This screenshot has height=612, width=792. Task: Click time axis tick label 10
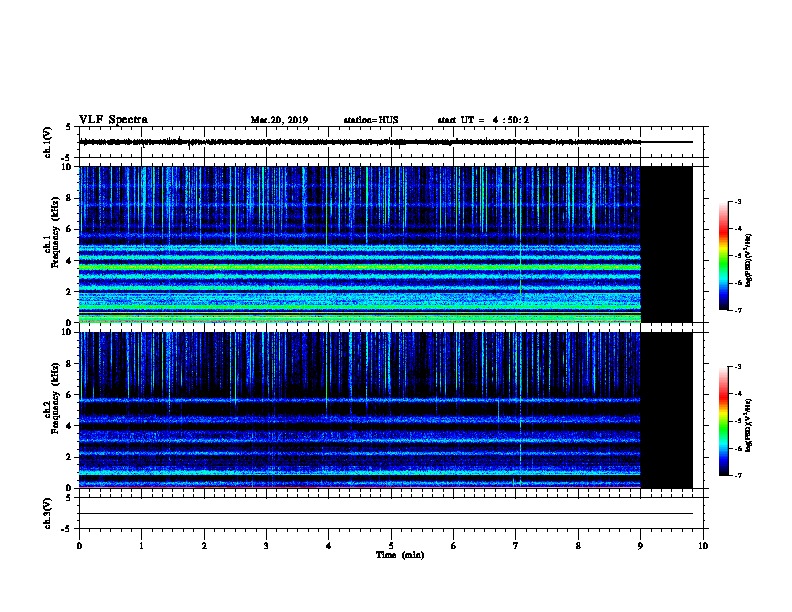[703, 546]
